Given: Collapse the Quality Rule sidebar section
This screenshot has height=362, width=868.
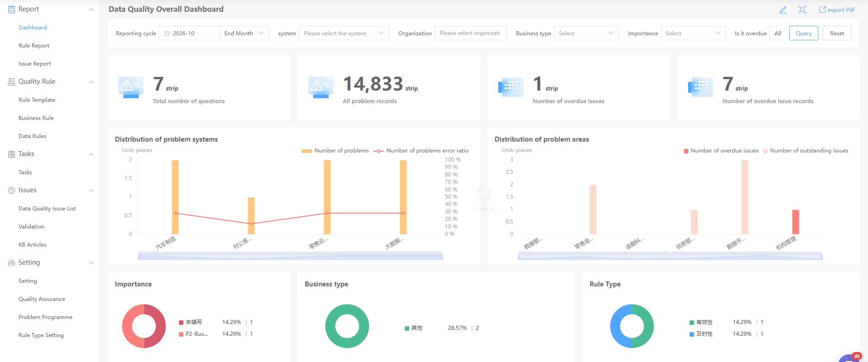Looking at the screenshot, I should click(91, 82).
